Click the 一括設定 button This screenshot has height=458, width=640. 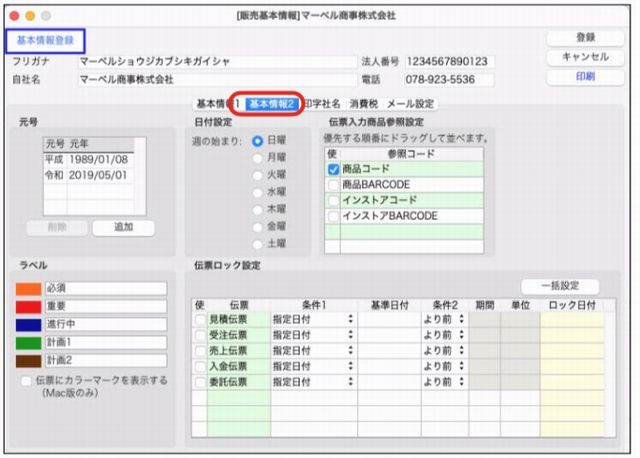[560, 286]
